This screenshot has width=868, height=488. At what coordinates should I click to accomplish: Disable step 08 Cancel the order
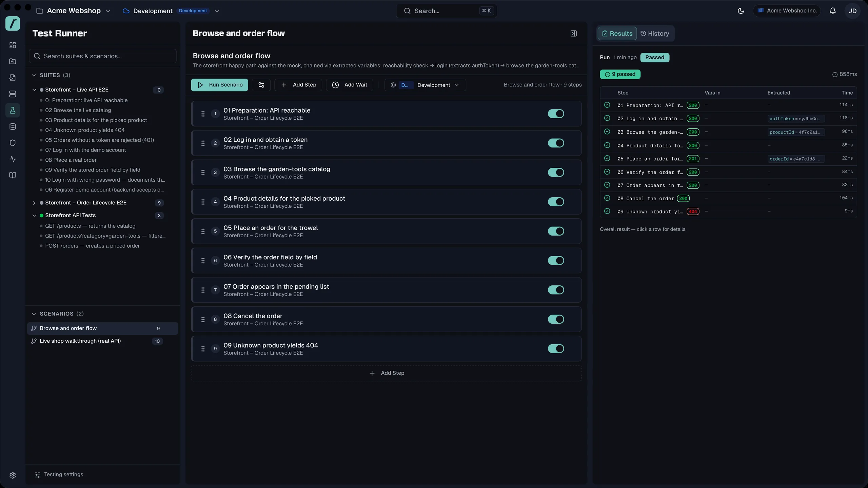[556, 319]
